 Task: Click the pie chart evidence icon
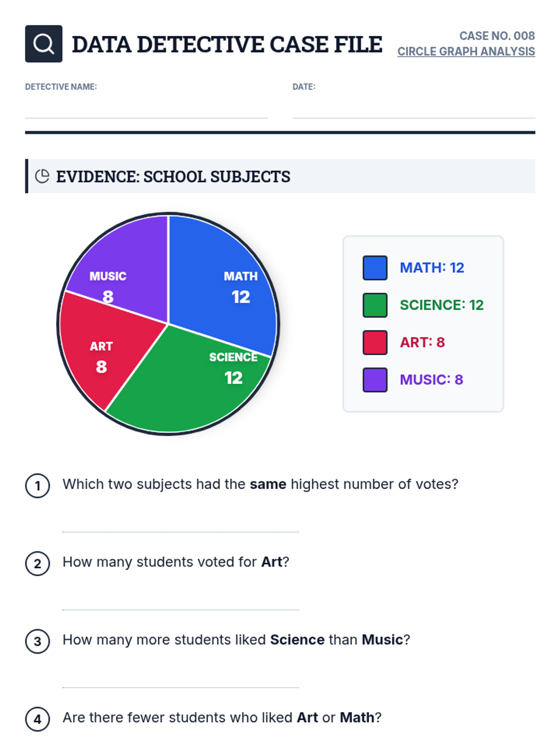tap(42, 176)
